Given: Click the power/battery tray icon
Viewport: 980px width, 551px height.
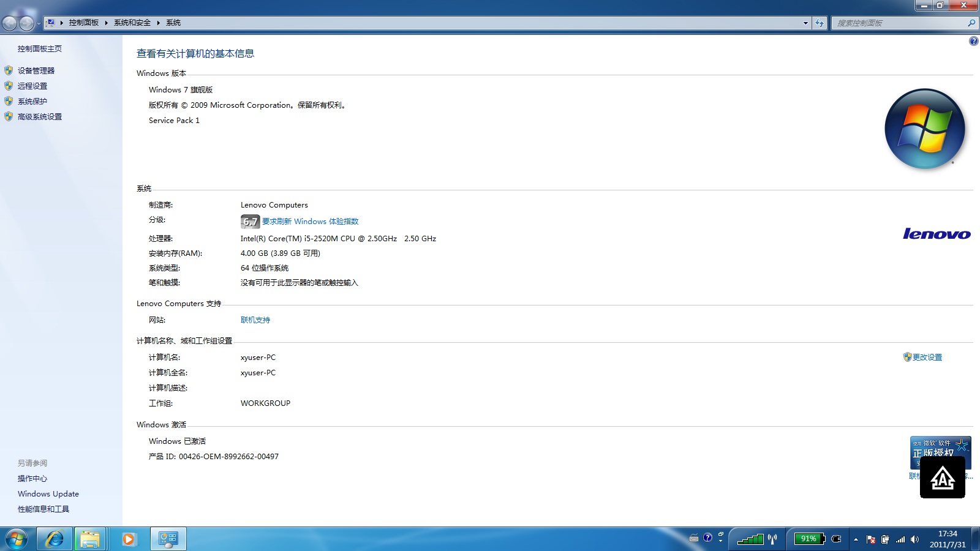Looking at the screenshot, I should (885, 539).
